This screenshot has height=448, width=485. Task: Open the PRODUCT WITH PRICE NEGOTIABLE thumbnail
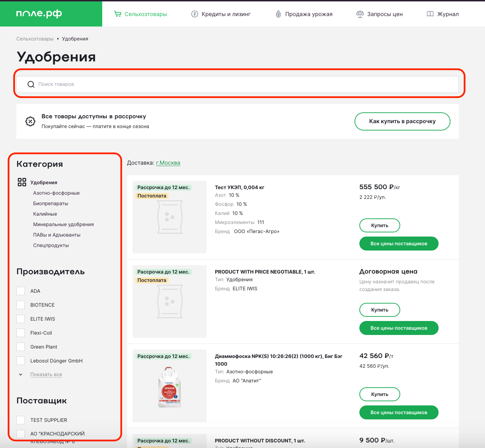coord(170,301)
